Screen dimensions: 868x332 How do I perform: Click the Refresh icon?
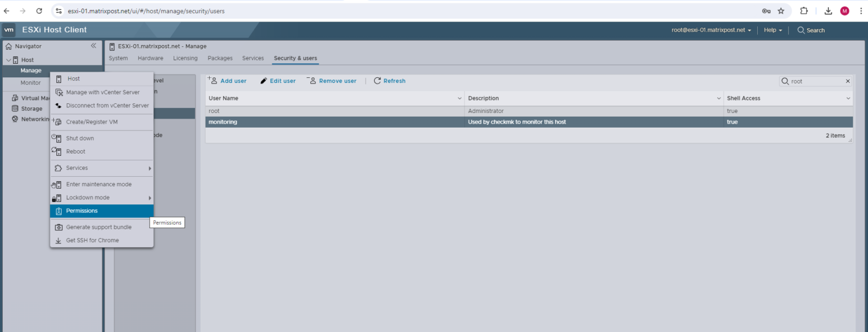click(377, 81)
